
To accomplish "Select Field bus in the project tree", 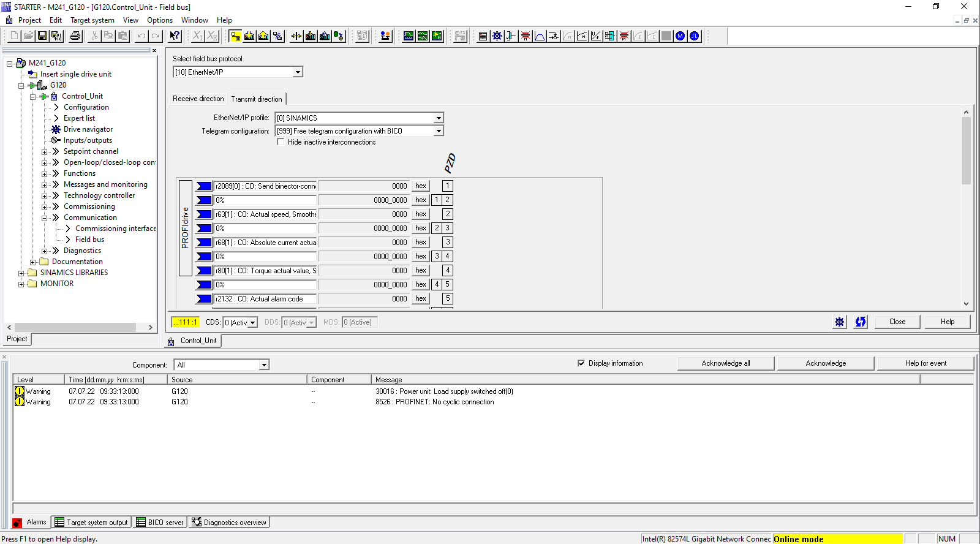I will [89, 240].
